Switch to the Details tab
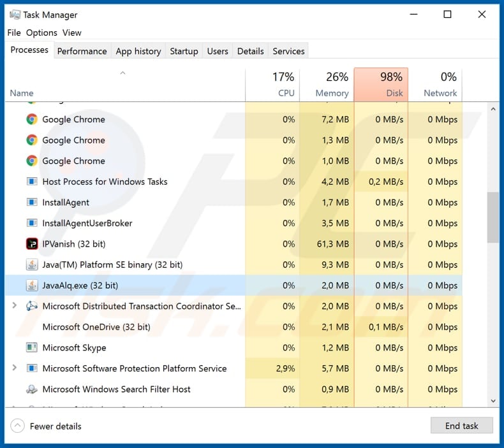Image resolution: width=504 pixels, height=448 pixels. coord(250,52)
